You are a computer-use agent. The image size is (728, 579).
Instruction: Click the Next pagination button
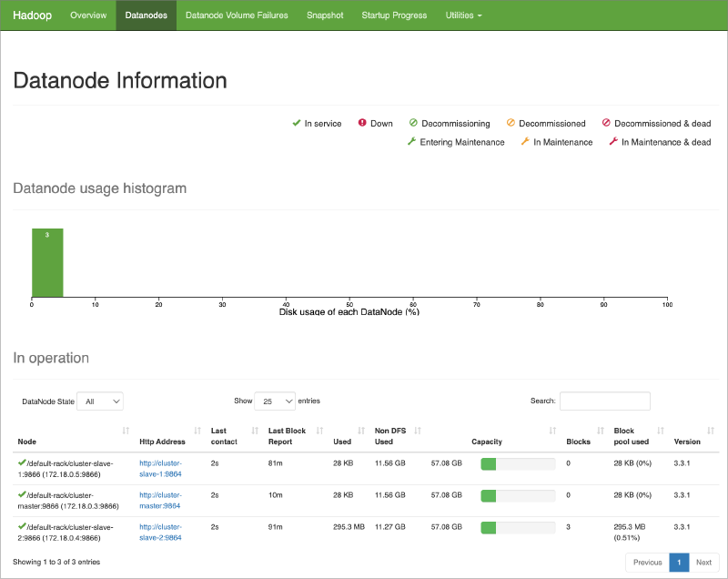(703, 563)
